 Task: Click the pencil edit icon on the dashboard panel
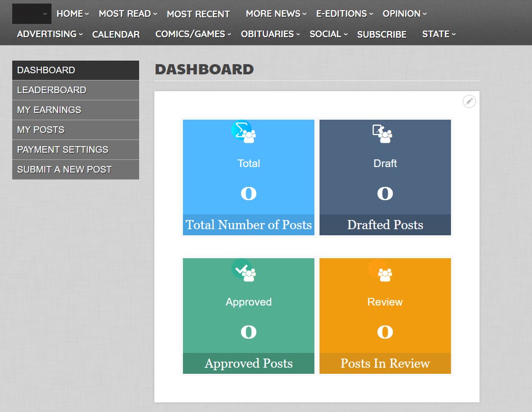(x=469, y=101)
